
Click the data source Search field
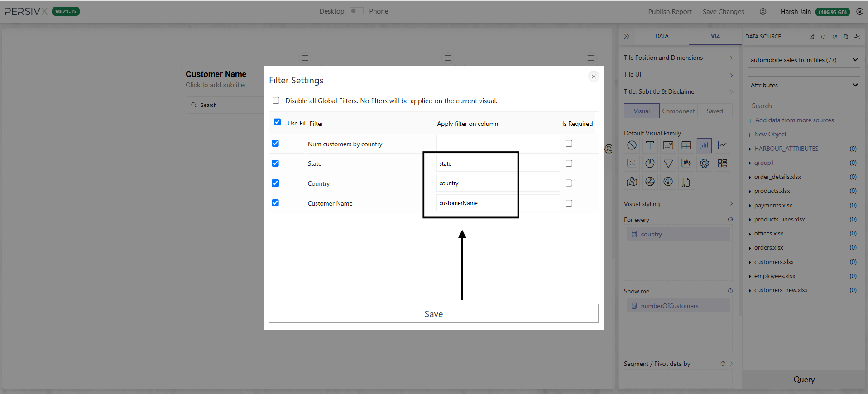[x=804, y=106]
